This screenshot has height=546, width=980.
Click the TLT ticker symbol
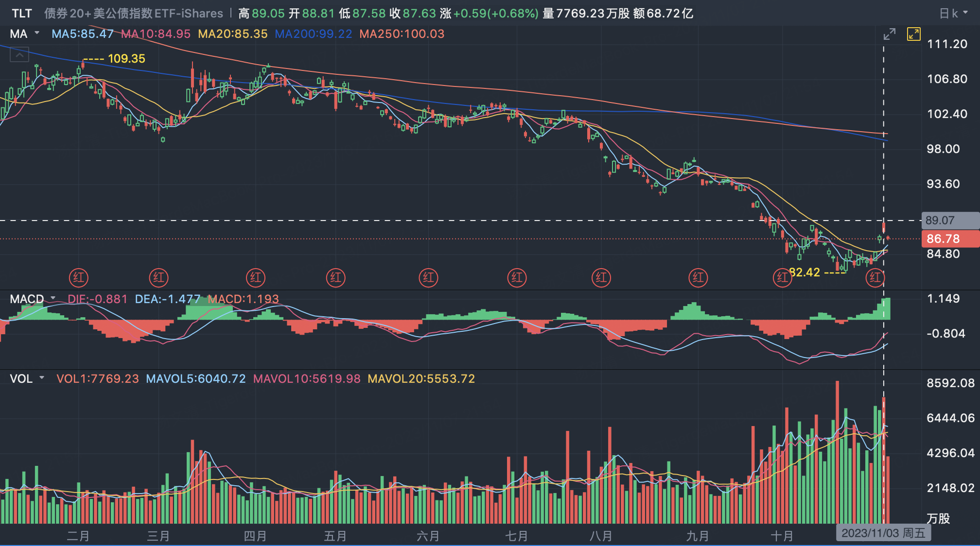pos(22,14)
